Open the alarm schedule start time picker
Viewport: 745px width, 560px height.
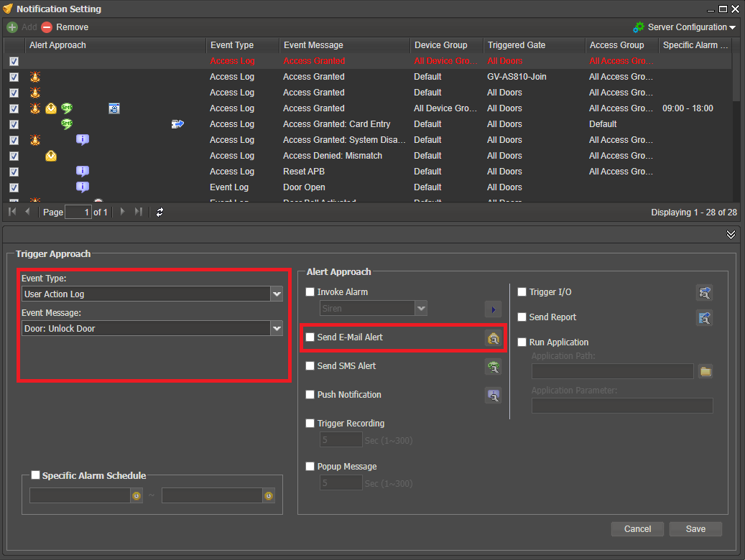(x=136, y=496)
